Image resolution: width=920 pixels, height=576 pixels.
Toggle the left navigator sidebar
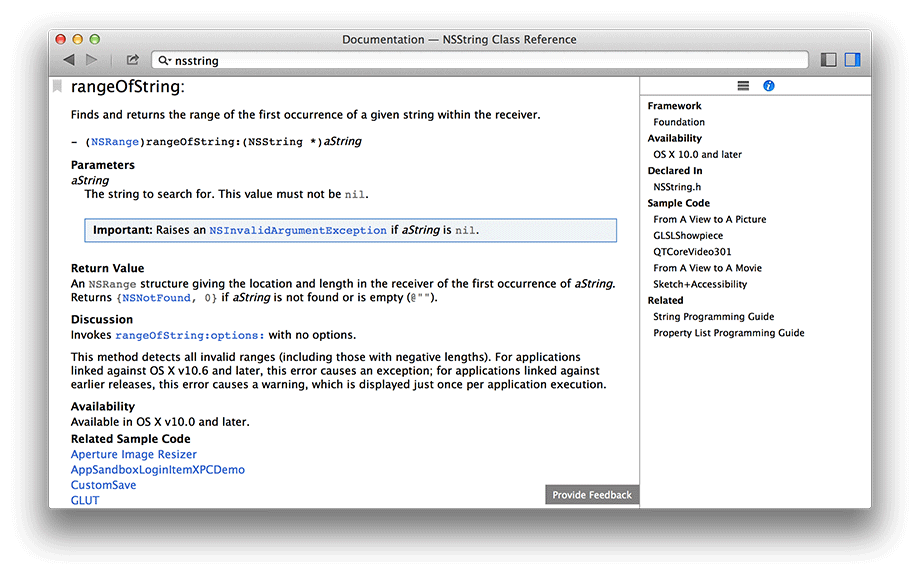[828, 60]
